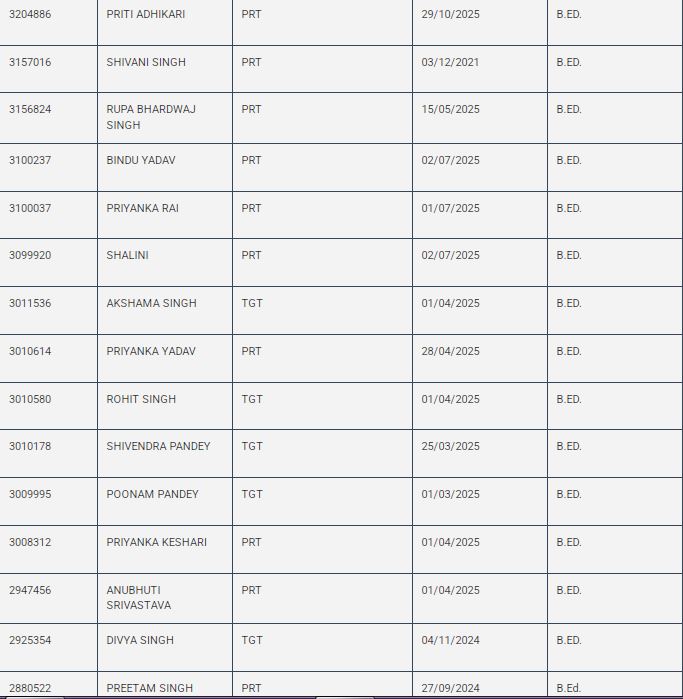Click B.ED. in Divya Singh's row

pyautogui.click(x=568, y=640)
